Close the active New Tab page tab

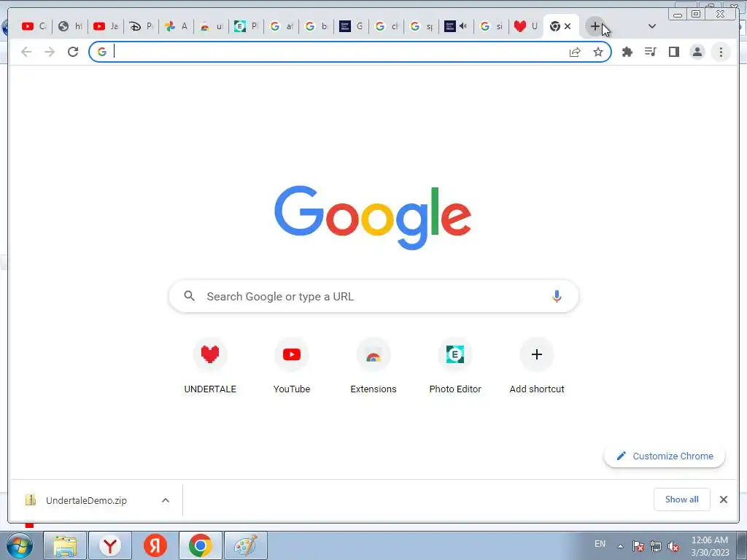(568, 26)
